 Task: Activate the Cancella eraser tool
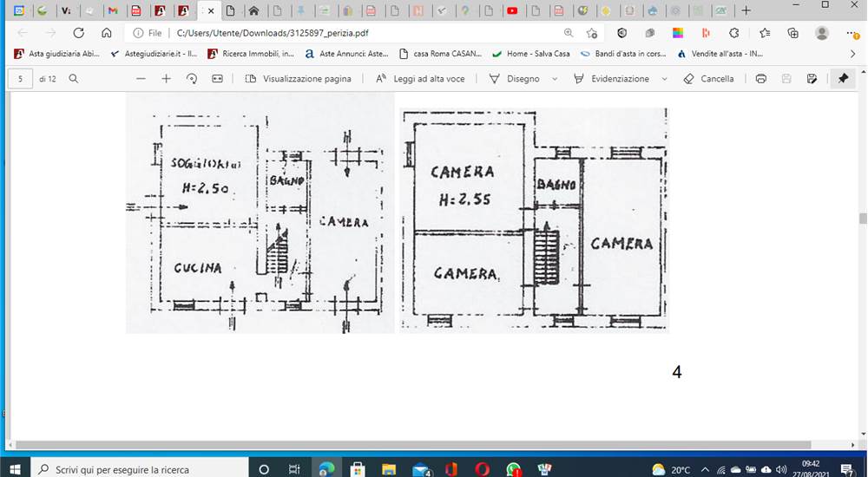[x=708, y=79]
